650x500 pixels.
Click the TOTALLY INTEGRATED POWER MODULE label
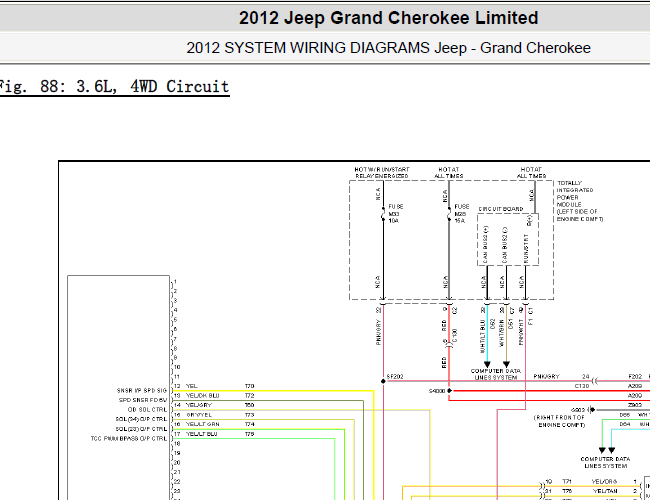(x=580, y=201)
